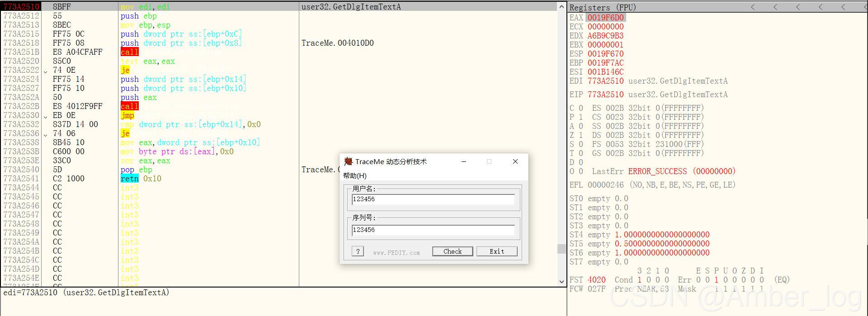Viewport: 868px width, 316px height.
Task: Select EBP register value 0019F7AC
Action: click(606, 63)
